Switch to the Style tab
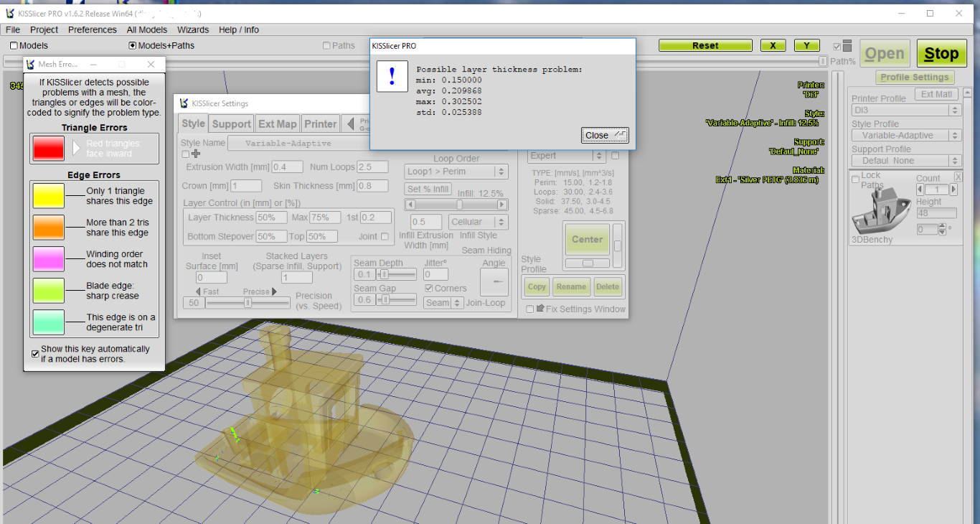 (193, 123)
